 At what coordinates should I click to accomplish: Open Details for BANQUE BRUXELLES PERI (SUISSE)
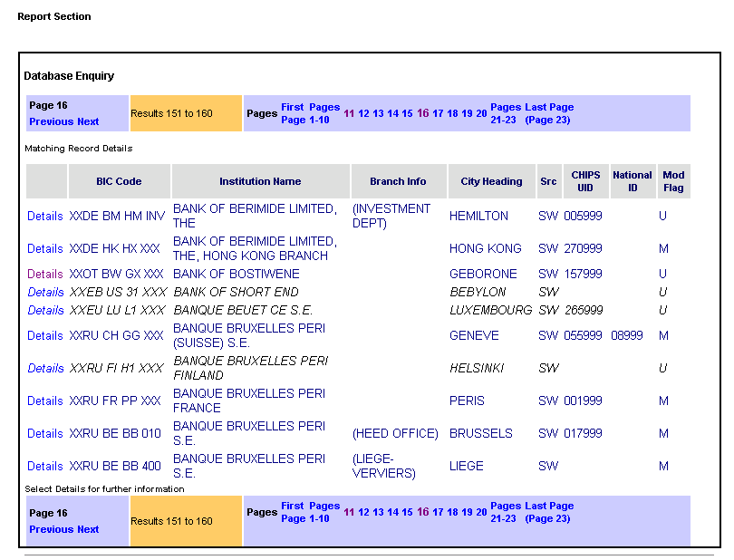click(x=44, y=335)
